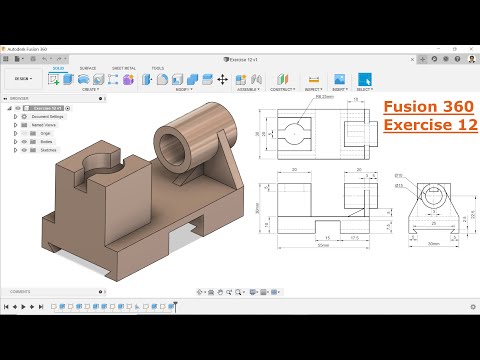Viewport: 480px width, 360px height.
Task: Select the Exercise 12 v1 document tab
Action: (241, 60)
